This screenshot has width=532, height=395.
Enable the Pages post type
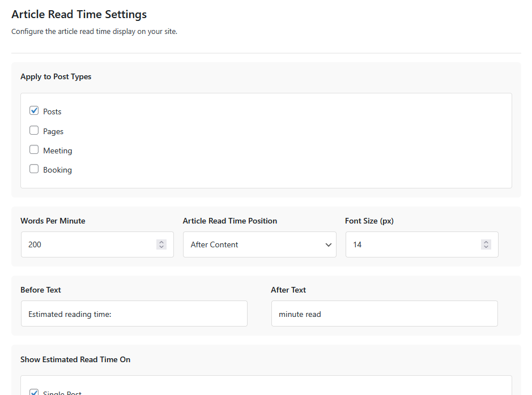click(34, 130)
